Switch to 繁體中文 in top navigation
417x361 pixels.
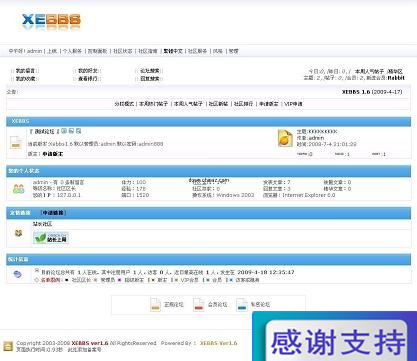[173, 51]
